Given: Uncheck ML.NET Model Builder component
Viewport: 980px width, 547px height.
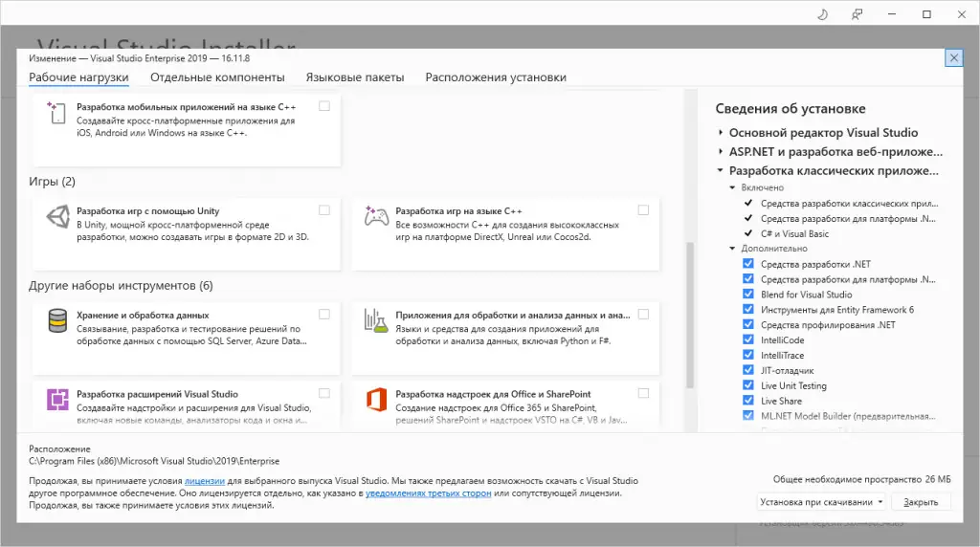Looking at the screenshot, I should [748, 415].
